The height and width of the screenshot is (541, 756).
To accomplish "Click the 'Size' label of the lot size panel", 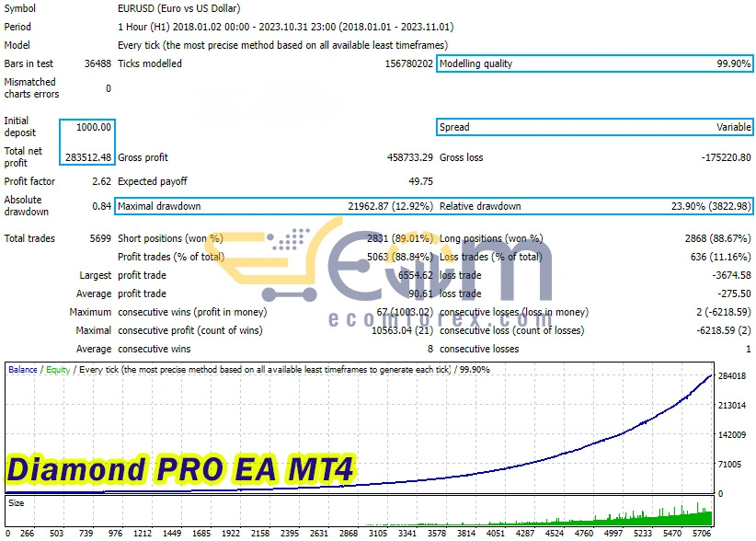I will tap(16, 503).
